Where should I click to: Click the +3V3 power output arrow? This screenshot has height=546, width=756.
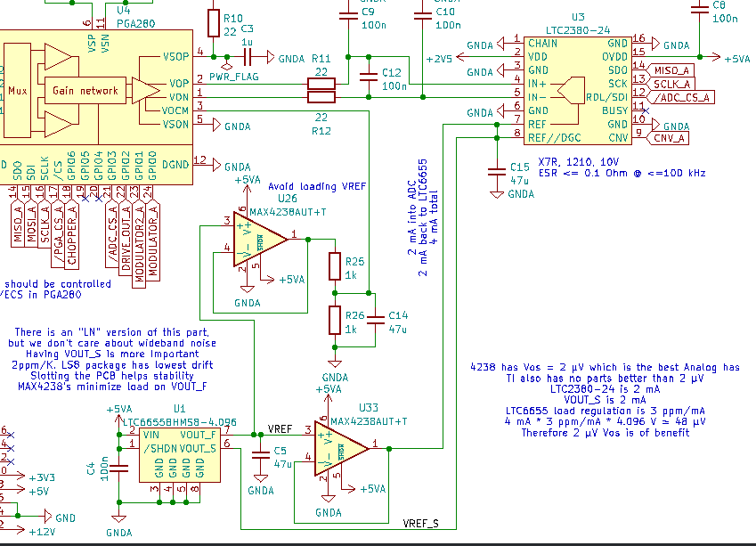19,476
